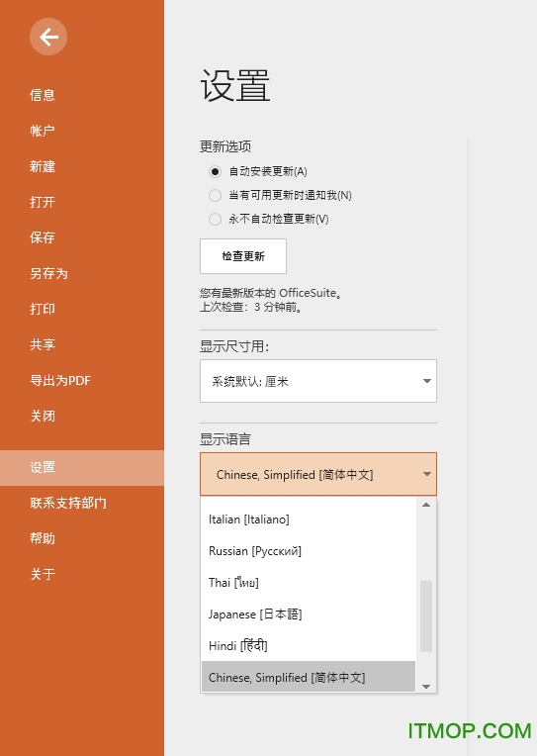
Task: Choose Chinese, Simplified in the language list
Action: (309, 677)
